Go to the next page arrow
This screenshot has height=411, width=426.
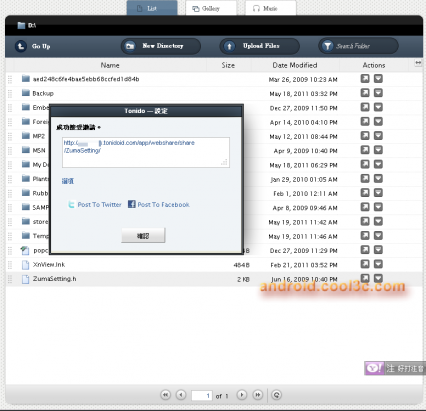pos(242,395)
